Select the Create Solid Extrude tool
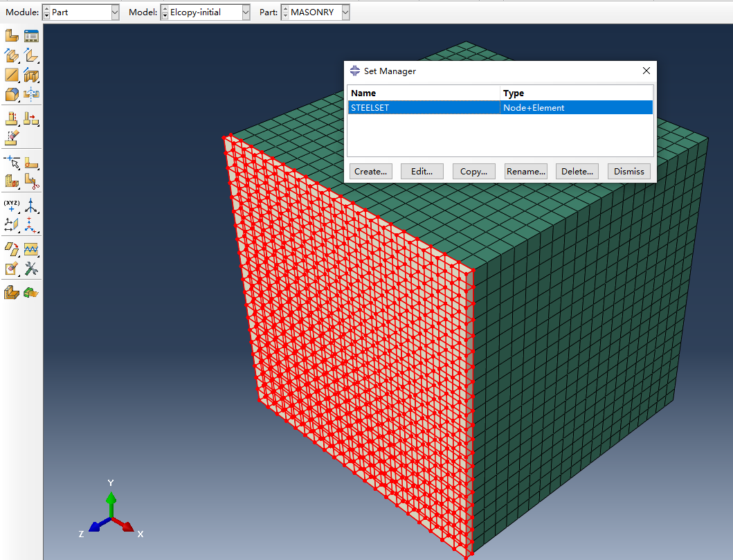733x560 pixels. click(x=11, y=55)
